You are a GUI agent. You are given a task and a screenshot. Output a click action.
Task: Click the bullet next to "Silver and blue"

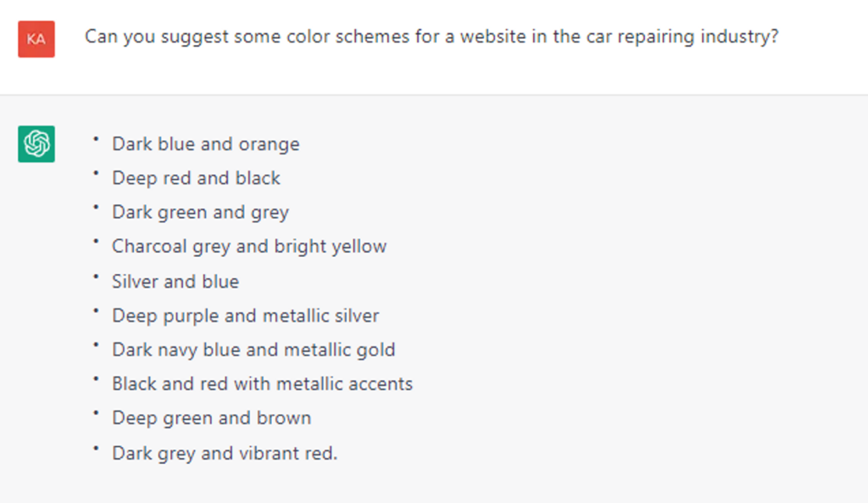click(x=97, y=277)
